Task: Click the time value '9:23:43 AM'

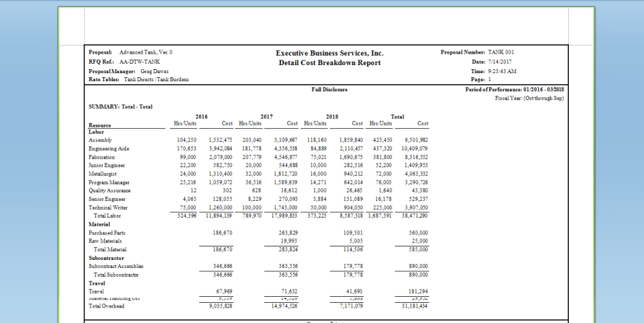Action: point(502,71)
